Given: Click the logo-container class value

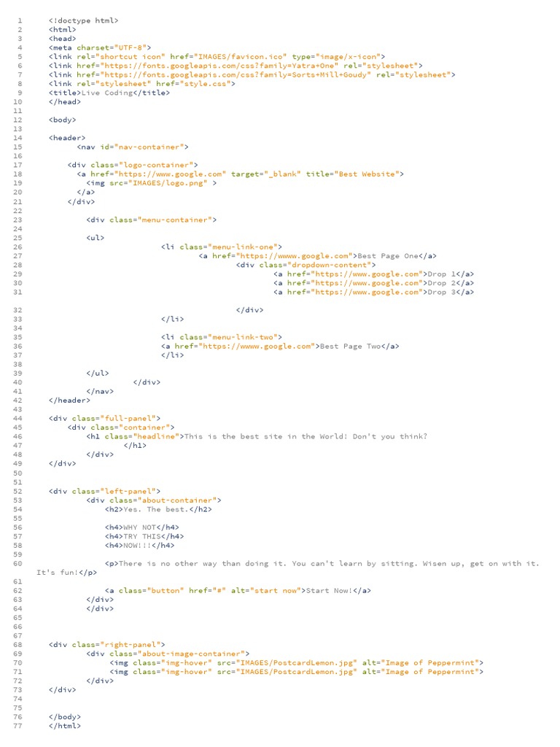Looking at the screenshot, I should point(156,166).
